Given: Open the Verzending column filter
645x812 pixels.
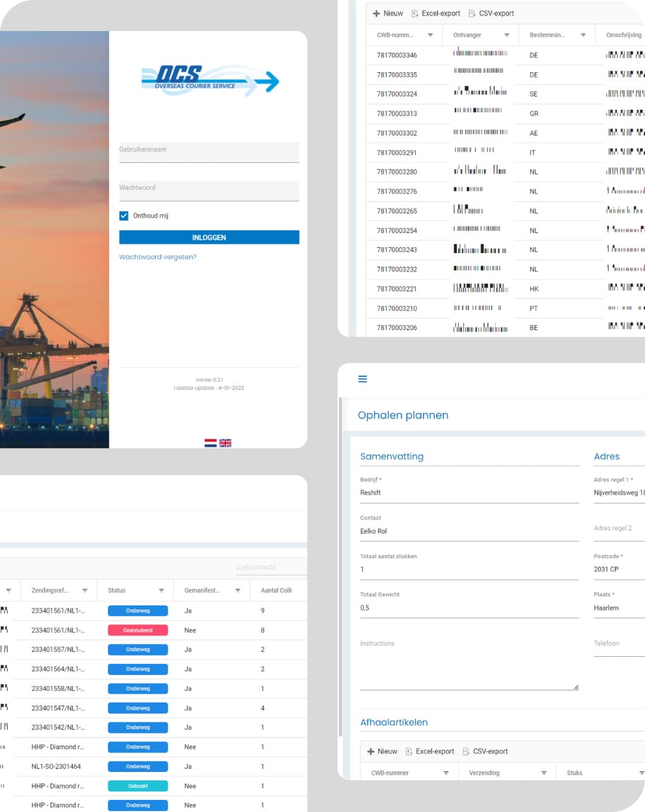Looking at the screenshot, I should [x=543, y=773].
